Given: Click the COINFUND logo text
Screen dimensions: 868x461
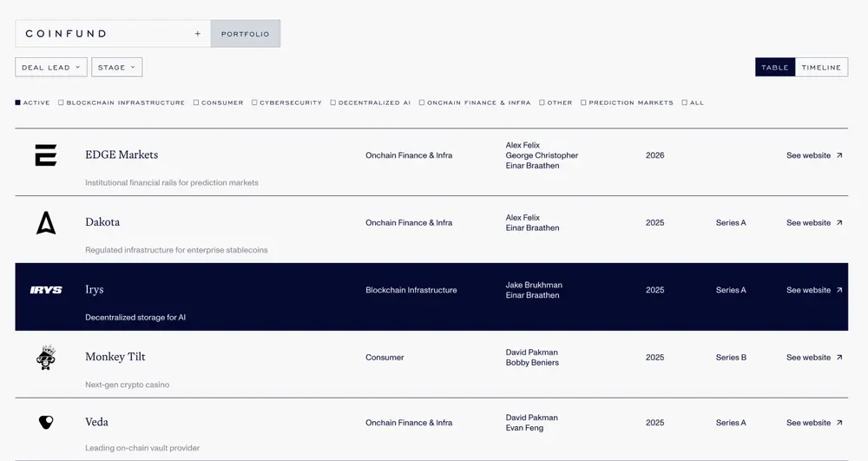Looking at the screenshot, I should [x=66, y=34].
